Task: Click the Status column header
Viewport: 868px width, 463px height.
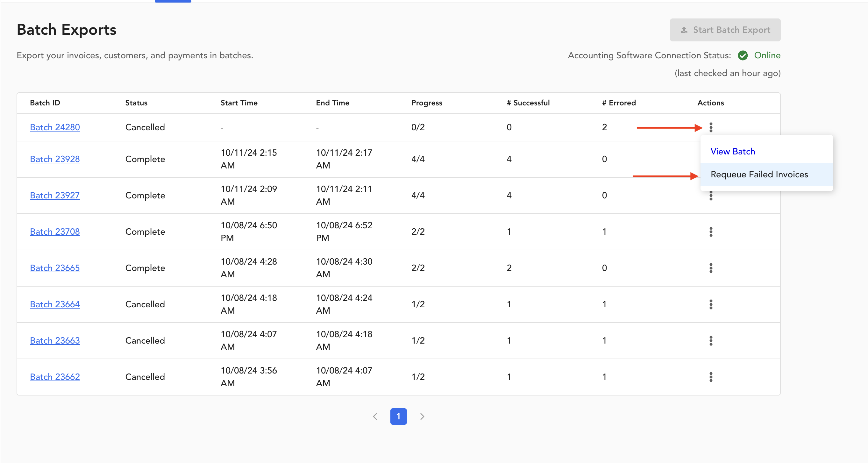Action: point(136,103)
